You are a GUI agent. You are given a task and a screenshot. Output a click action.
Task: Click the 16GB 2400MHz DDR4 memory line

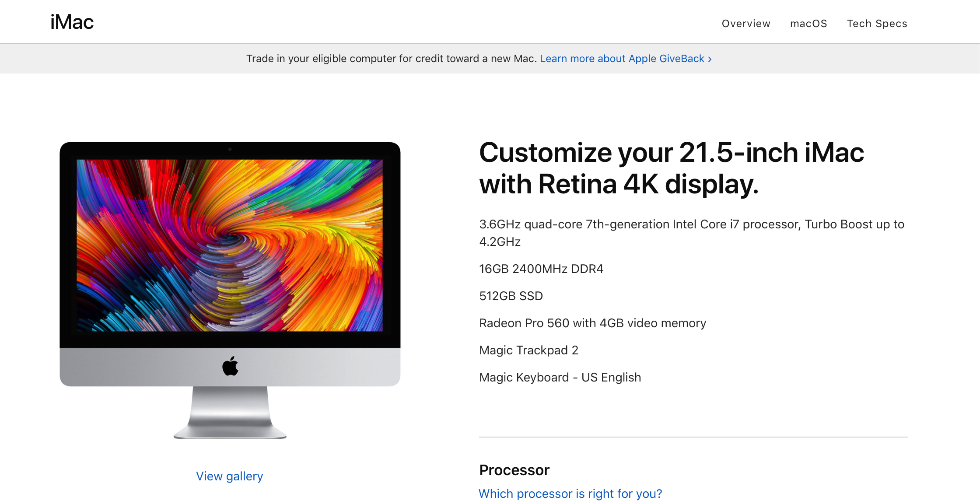pos(541,269)
